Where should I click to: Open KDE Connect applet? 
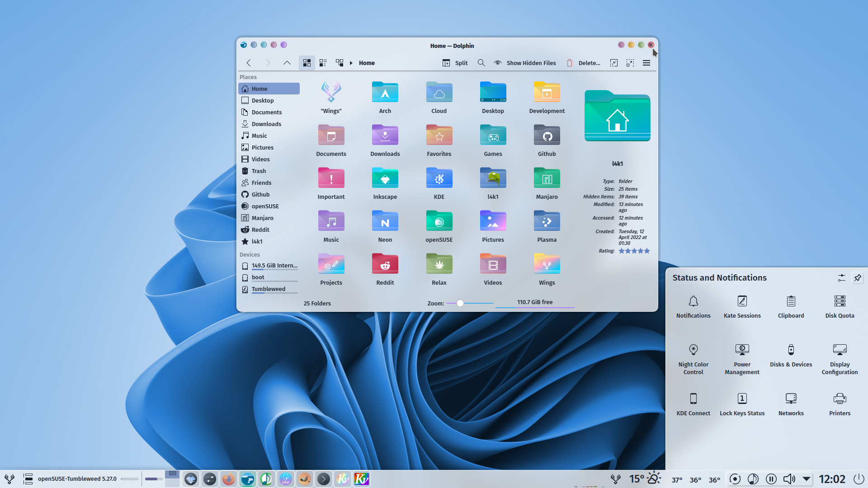693,404
